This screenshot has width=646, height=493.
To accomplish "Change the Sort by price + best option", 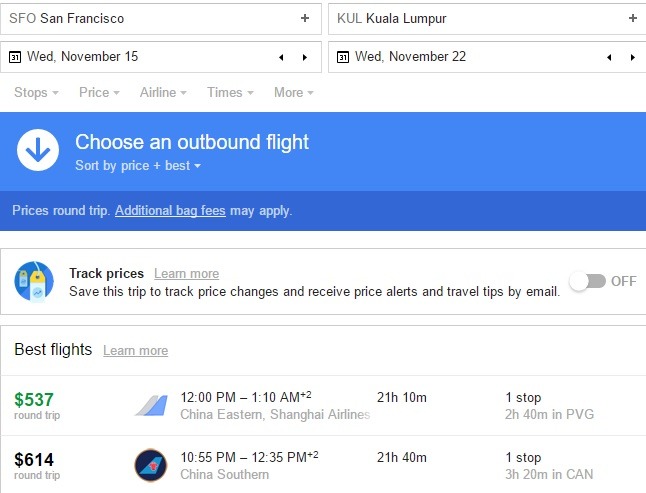I will (x=138, y=166).
